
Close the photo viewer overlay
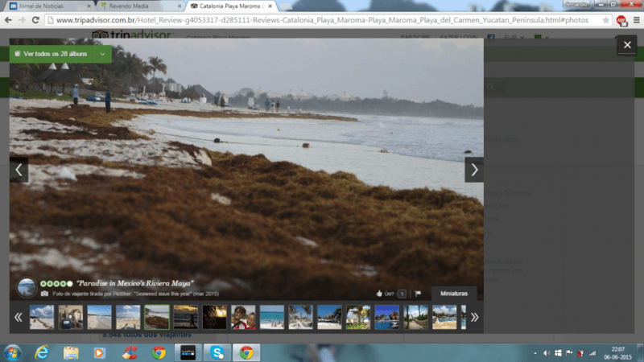pyautogui.click(x=627, y=45)
